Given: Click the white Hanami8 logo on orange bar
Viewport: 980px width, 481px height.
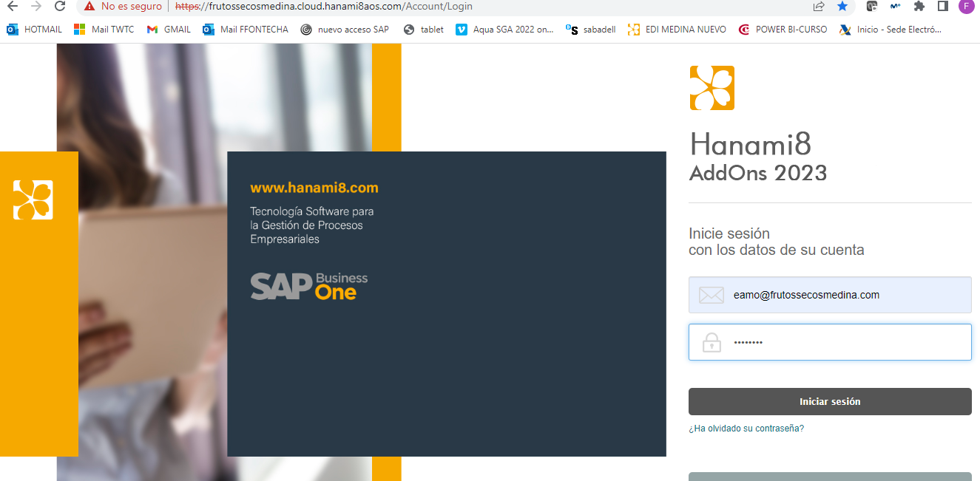Looking at the screenshot, I should pos(33,200).
